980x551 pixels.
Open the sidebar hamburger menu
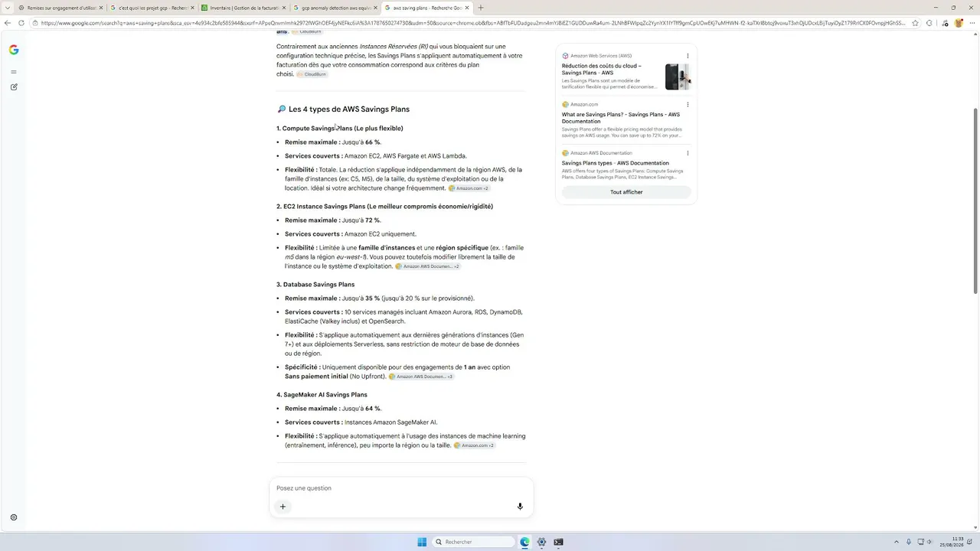pyautogui.click(x=14, y=72)
